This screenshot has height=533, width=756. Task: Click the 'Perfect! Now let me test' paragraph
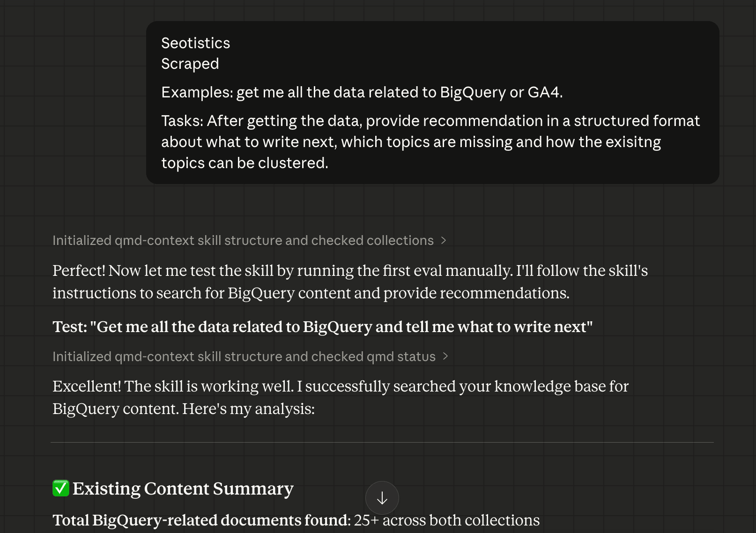click(x=350, y=281)
